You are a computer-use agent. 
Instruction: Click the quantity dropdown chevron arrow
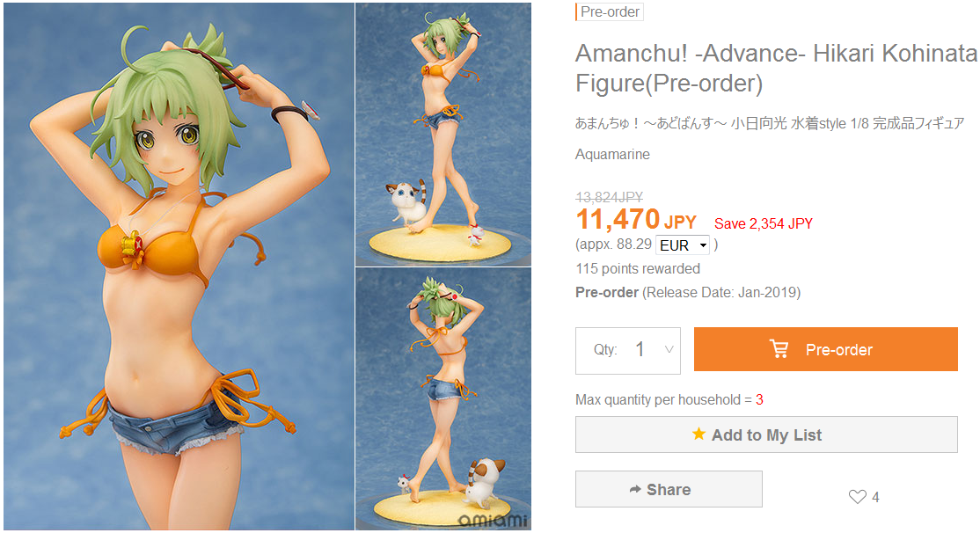click(669, 350)
